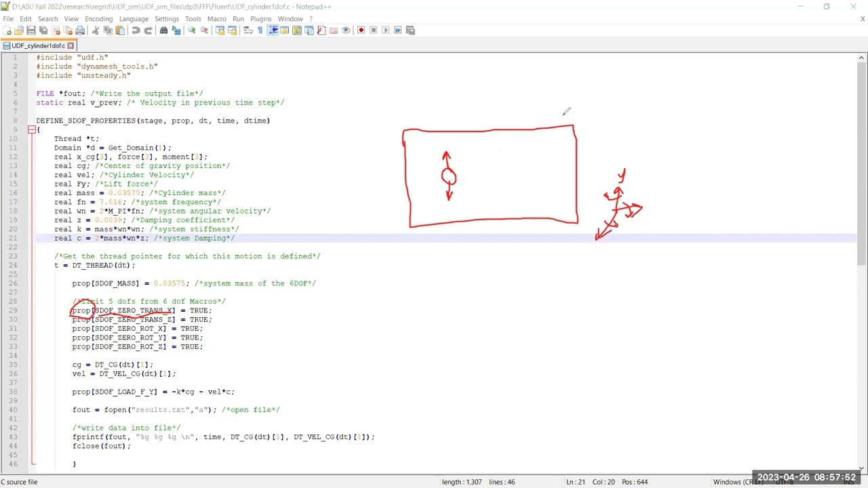
Task: Open the Plugins menu
Action: click(x=261, y=19)
